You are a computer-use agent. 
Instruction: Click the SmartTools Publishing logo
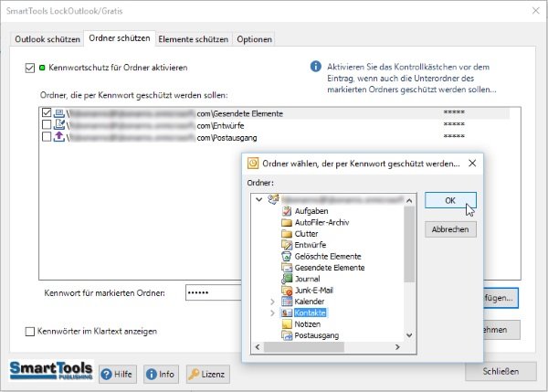pos(51,371)
